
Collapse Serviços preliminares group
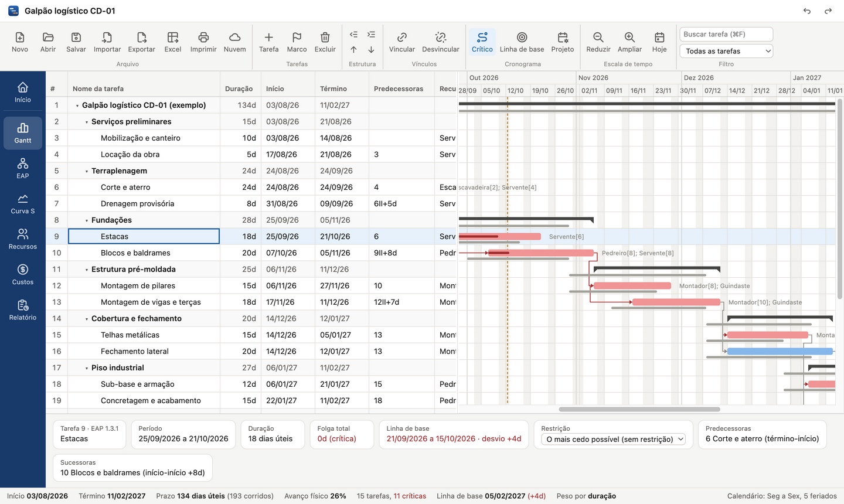pos(87,122)
